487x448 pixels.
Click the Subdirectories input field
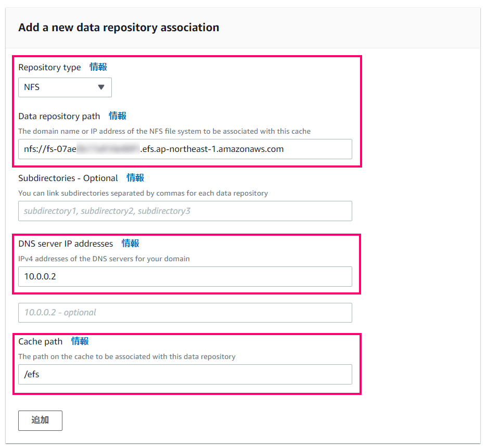click(x=185, y=211)
